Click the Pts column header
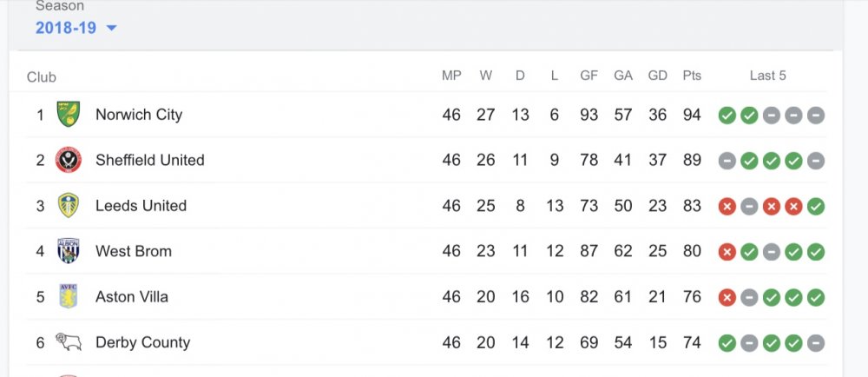 (692, 76)
